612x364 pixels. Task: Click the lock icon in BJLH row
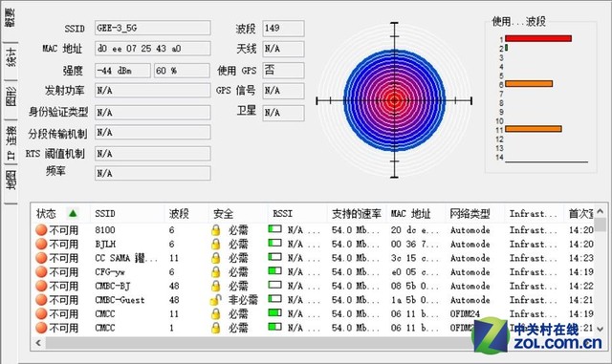coord(215,245)
